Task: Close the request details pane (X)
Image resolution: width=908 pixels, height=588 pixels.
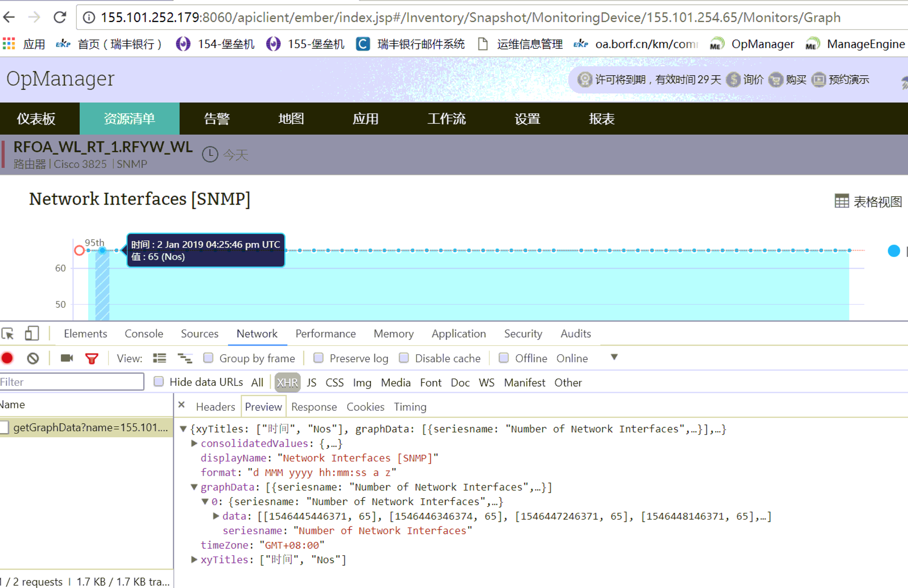Action: pyautogui.click(x=181, y=405)
